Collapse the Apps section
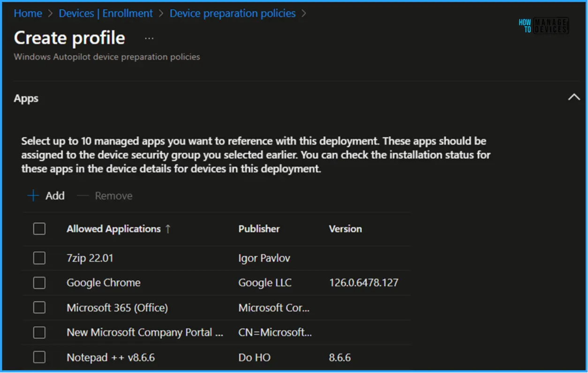The height and width of the screenshot is (373, 588). click(x=574, y=97)
